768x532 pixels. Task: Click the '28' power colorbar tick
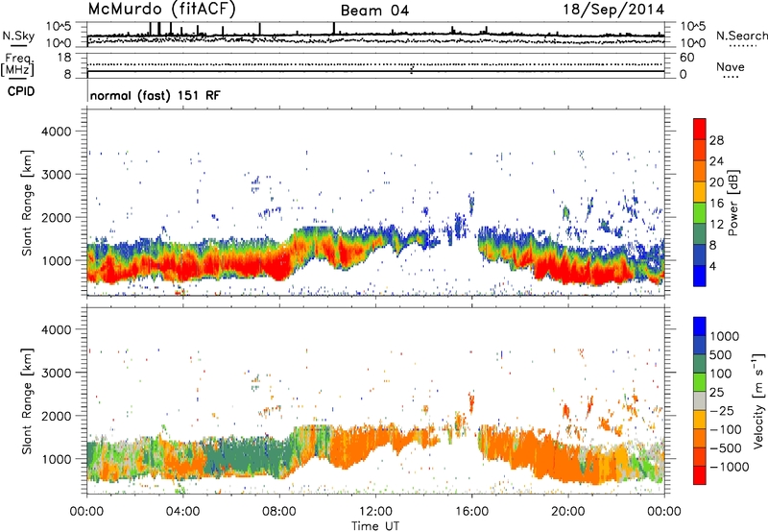[x=716, y=140]
